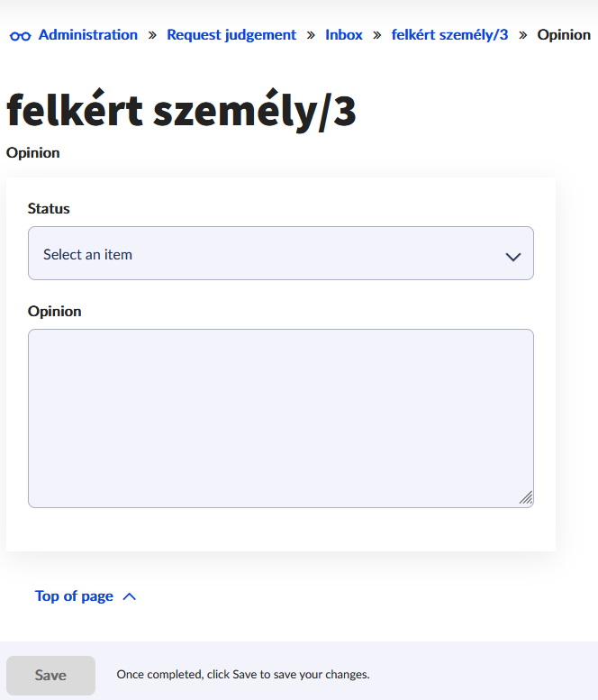Click the separator arrow after Inbox
This screenshot has height=700, width=598.
pos(377,35)
